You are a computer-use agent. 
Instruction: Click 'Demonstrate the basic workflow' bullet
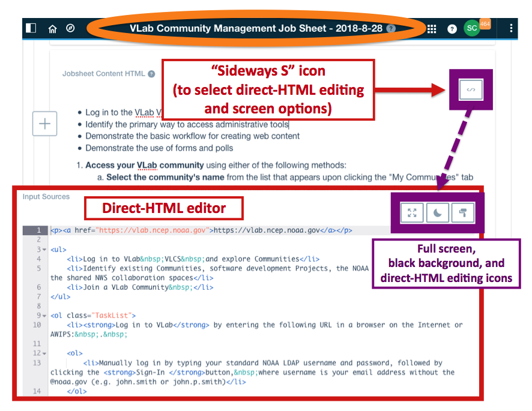tap(192, 136)
